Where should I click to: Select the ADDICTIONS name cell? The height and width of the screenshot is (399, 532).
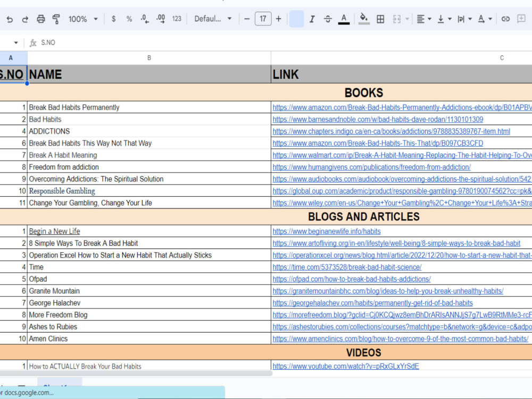(x=149, y=131)
